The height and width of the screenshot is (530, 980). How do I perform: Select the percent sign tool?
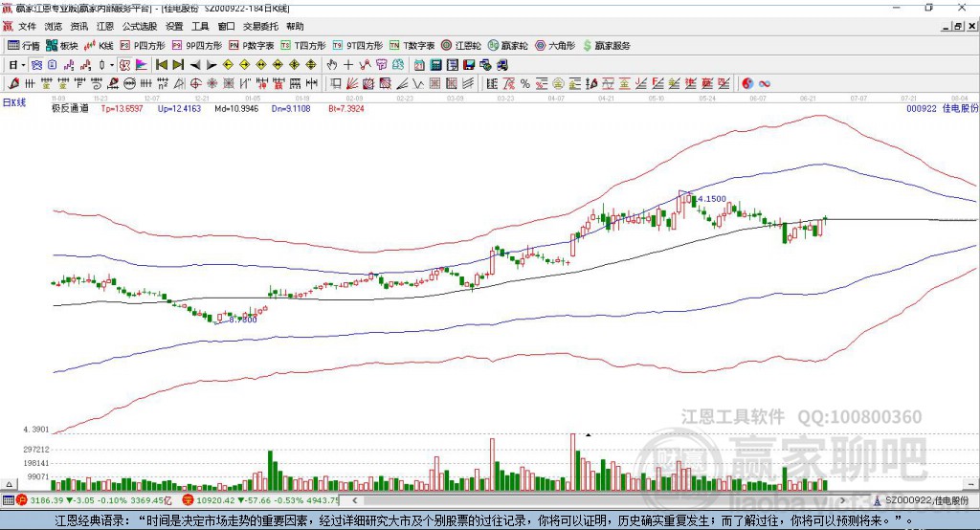click(x=525, y=84)
